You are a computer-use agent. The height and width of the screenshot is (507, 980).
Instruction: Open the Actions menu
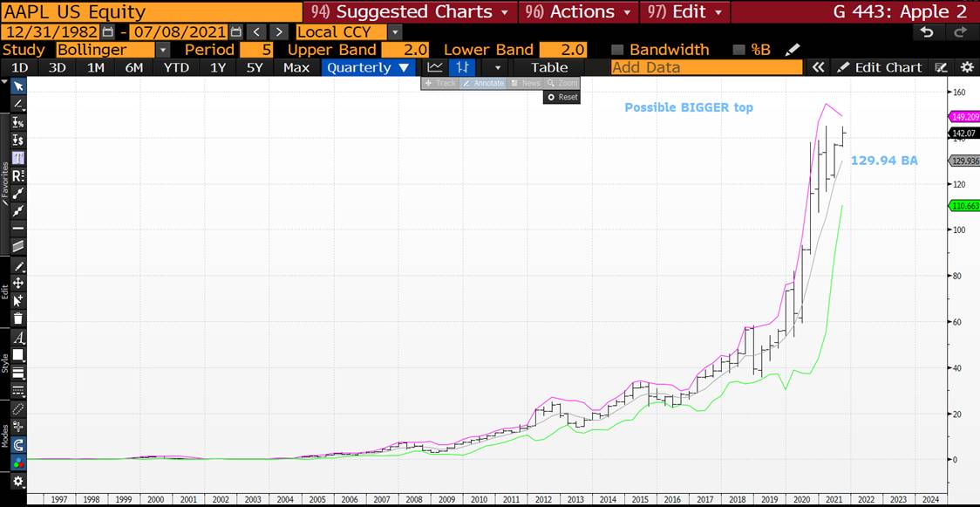pyautogui.click(x=579, y=12)
